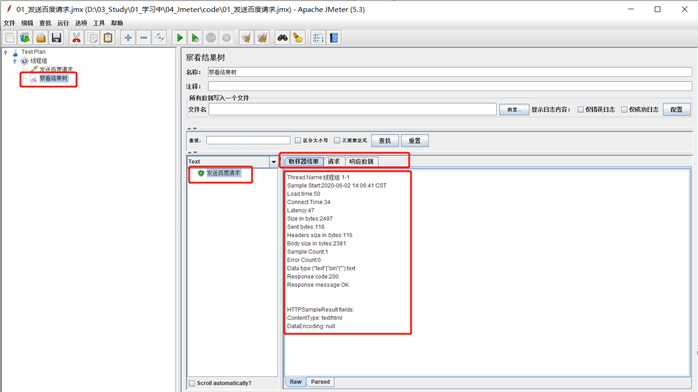
Task: Open the 选项 menu
Action: click(x=81, y=23)
